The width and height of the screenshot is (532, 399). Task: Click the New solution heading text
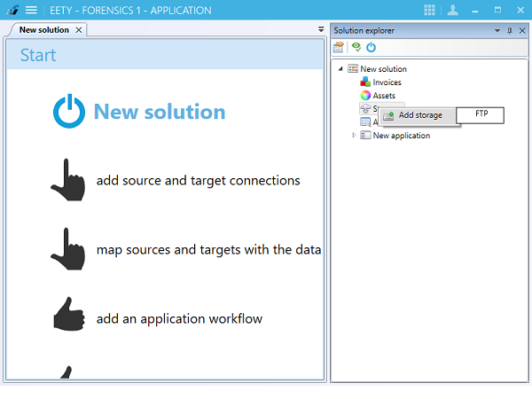coord(160,112)
